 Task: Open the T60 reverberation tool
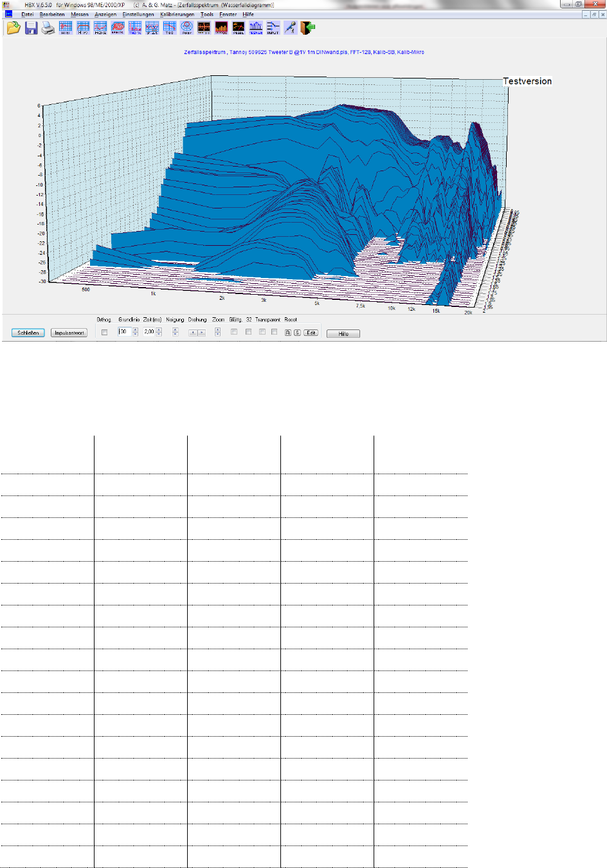click(x=170, y=28)
